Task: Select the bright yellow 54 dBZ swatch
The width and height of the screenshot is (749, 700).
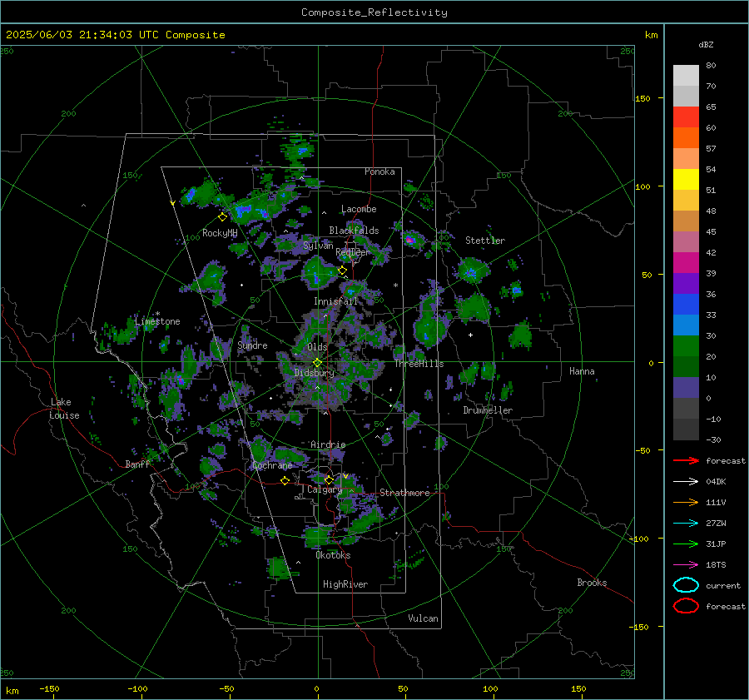Action: point(686,179)
